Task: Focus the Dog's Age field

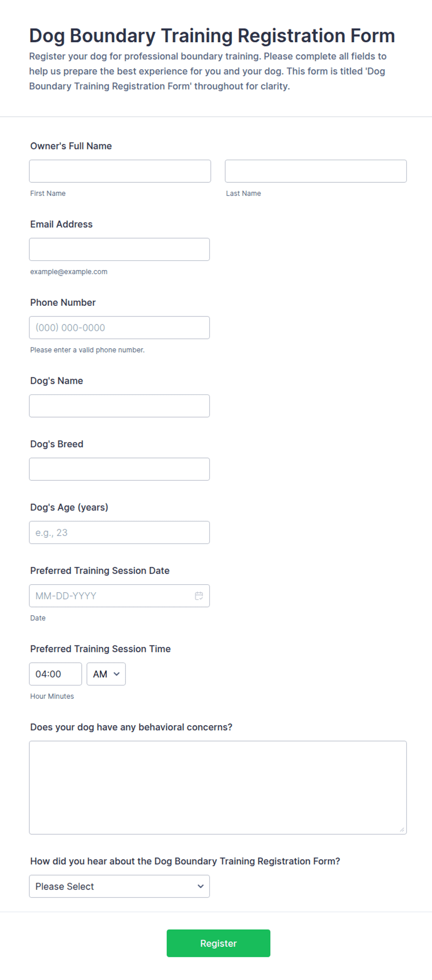Action: (x=119, y=533)
